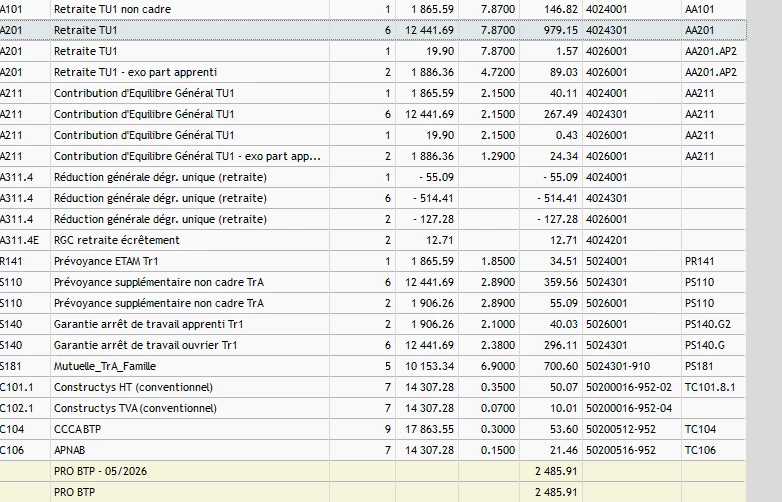Select the 700.60 amount cell
This screenshot has height=502, width=782.
[x=551, y=366]
